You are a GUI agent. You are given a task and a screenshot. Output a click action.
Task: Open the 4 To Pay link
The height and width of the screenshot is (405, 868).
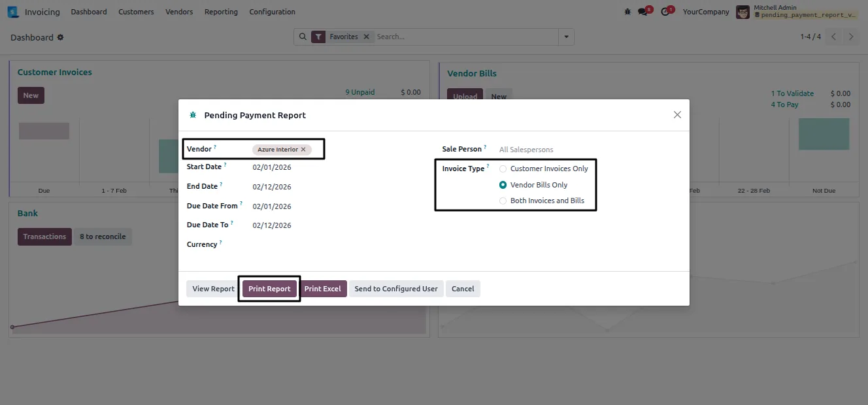coord(784,105)
